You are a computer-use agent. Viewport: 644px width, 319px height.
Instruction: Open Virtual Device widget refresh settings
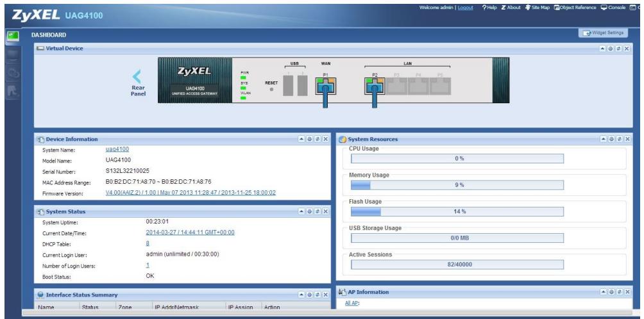[x=610, y=49]
